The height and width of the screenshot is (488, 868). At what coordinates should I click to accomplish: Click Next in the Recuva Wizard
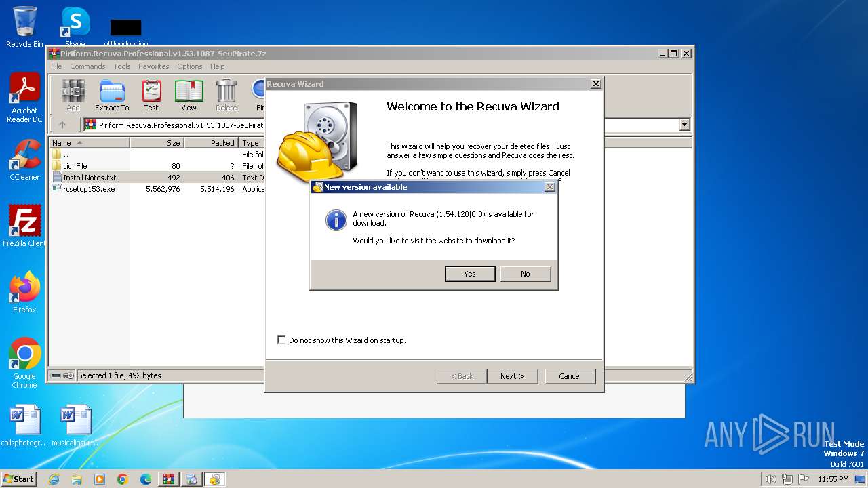coord(512,376)
